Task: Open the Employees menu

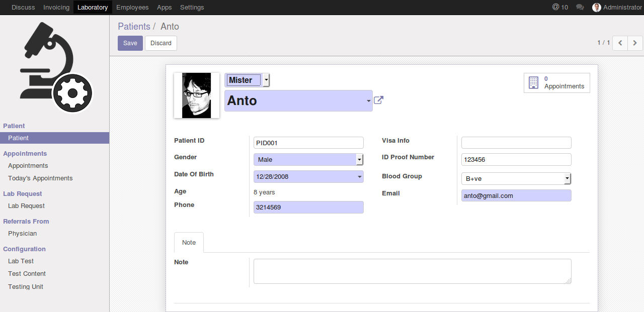Action: click(132, 7)
